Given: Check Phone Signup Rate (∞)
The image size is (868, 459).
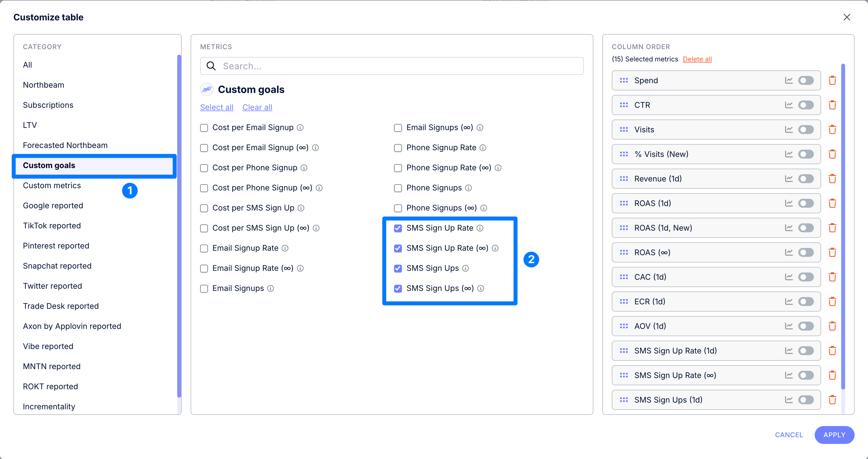Looking at the screenshot, I should pyautogui.click(x=398, y=168).
